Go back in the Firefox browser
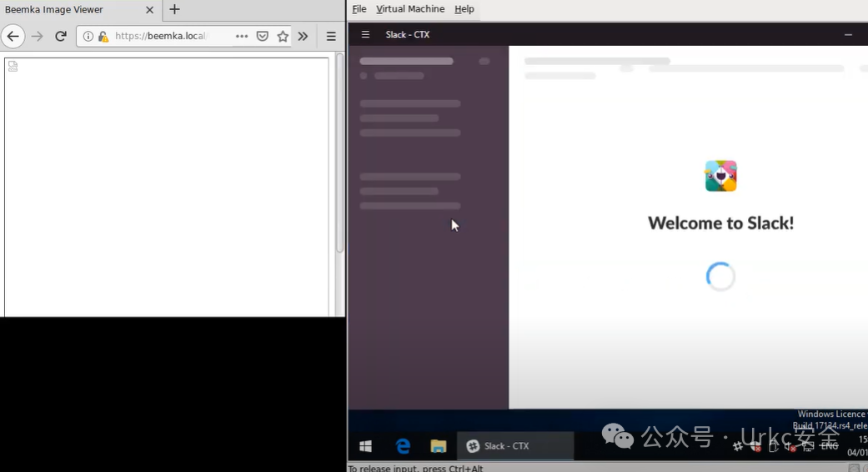The image size is (868, 472). [x=13, y=37]
